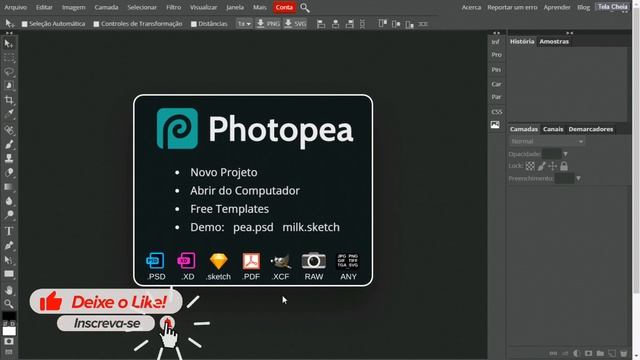Add layer mask icon in layers panel
Screen dimensions: 640x360
(x=588, y=353)
